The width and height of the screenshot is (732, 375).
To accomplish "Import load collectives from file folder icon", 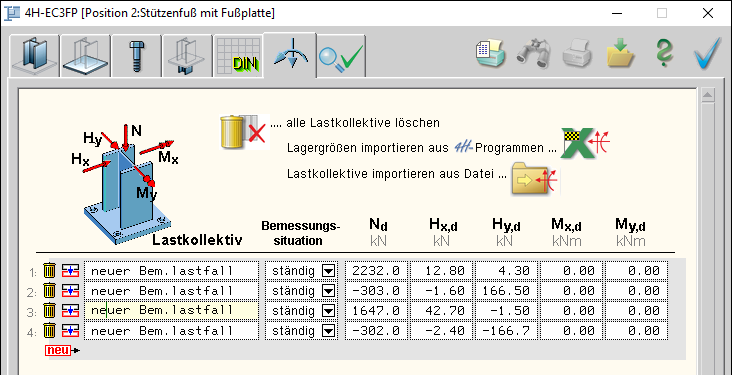I will (x=535, y=178).
